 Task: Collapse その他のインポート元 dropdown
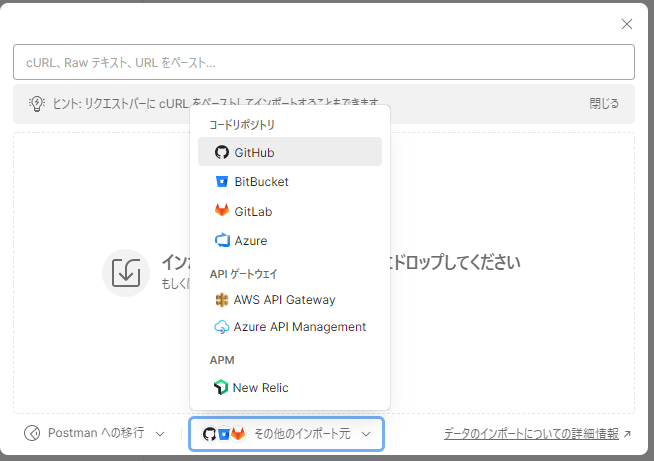(x=287, y=434)
